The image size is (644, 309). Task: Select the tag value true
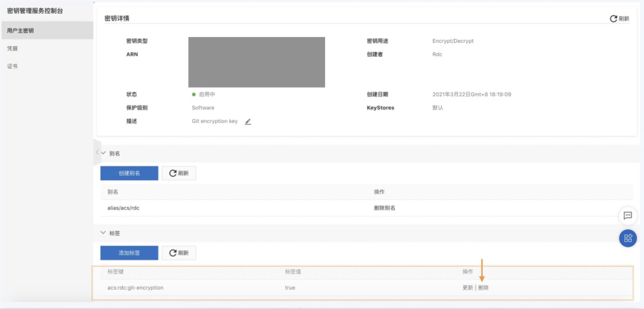click(290, 288)
